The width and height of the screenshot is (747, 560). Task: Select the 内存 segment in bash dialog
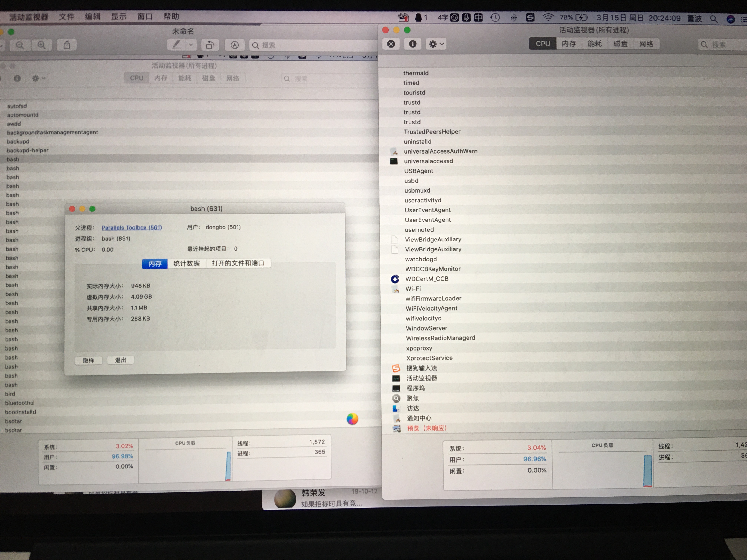tap(155, 264)
